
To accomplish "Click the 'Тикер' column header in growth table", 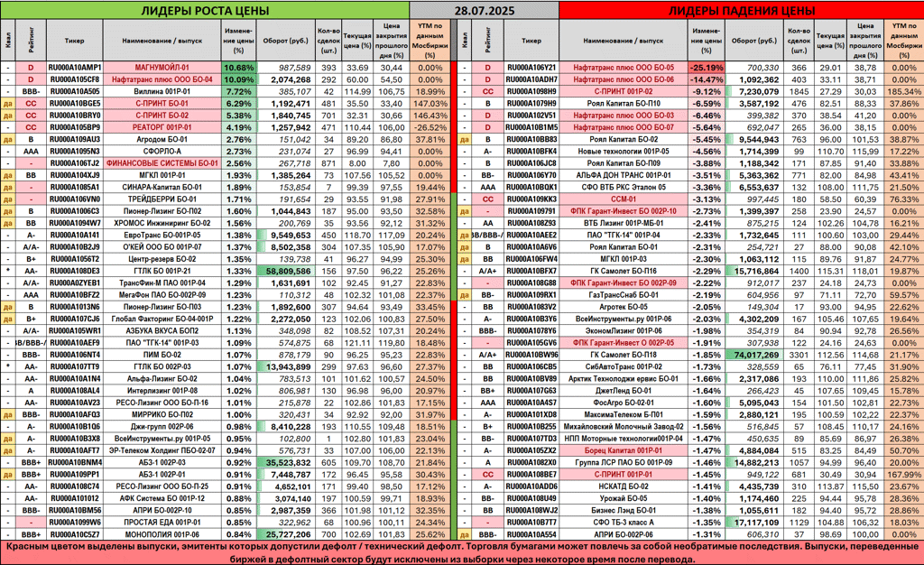I will pos(74,41).
